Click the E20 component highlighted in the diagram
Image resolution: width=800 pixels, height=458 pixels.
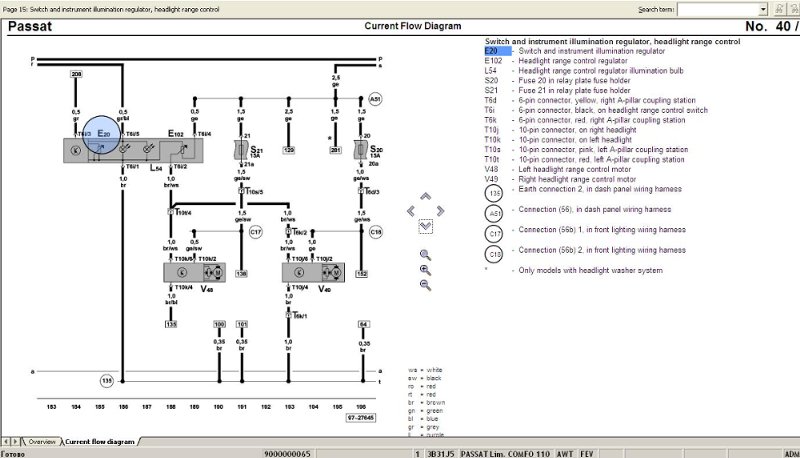(102, 135)
